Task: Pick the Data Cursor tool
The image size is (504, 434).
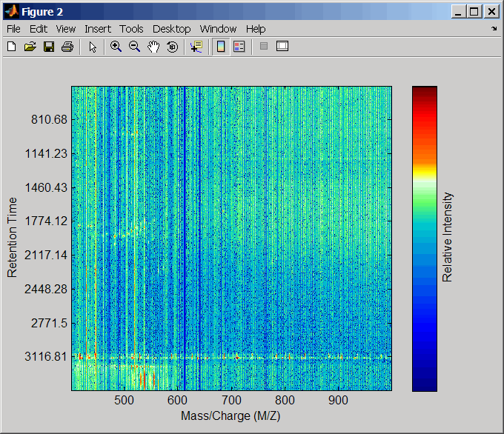Action: (196, 47)
